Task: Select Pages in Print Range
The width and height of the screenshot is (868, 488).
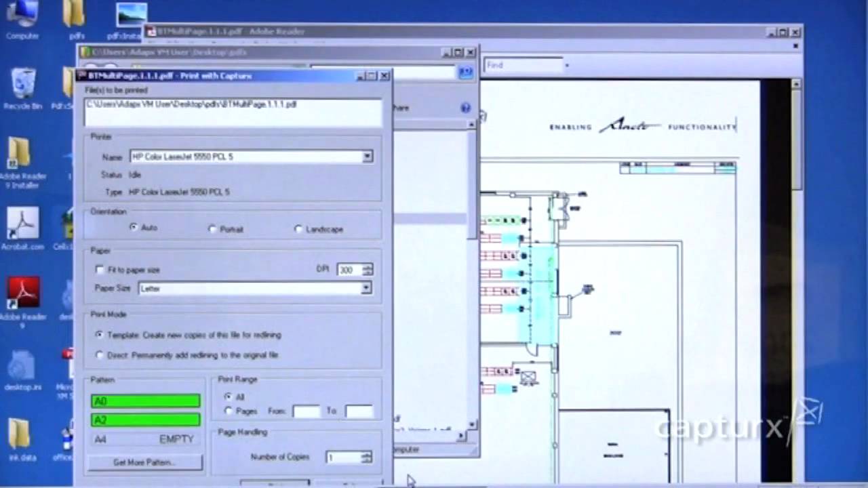Action: point(228,411)
